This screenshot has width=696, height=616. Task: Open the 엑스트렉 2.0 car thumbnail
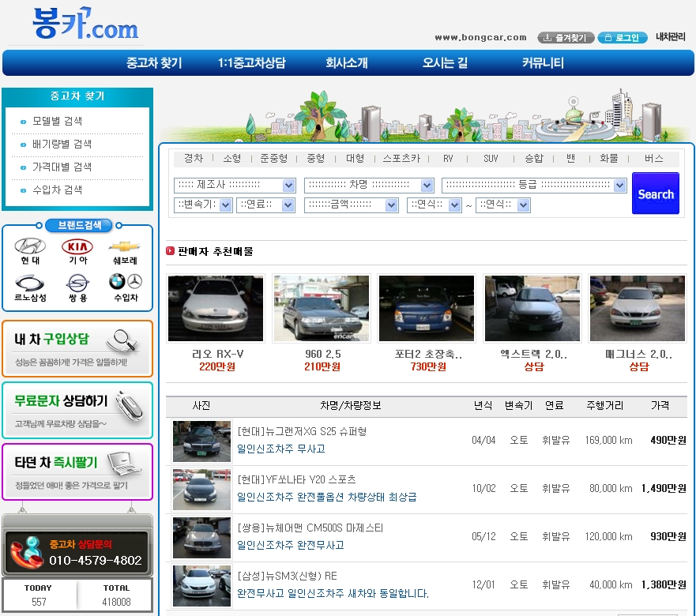click(532, 308)
